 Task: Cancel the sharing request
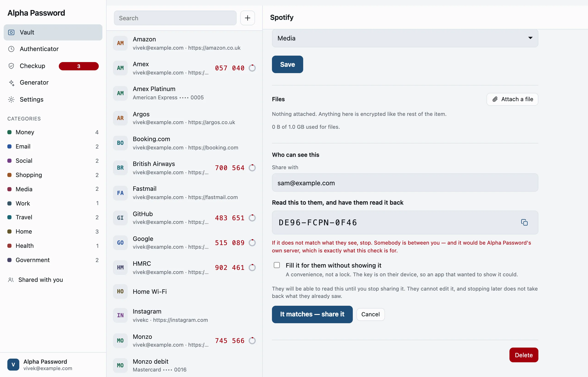click(x=370, y=314)
